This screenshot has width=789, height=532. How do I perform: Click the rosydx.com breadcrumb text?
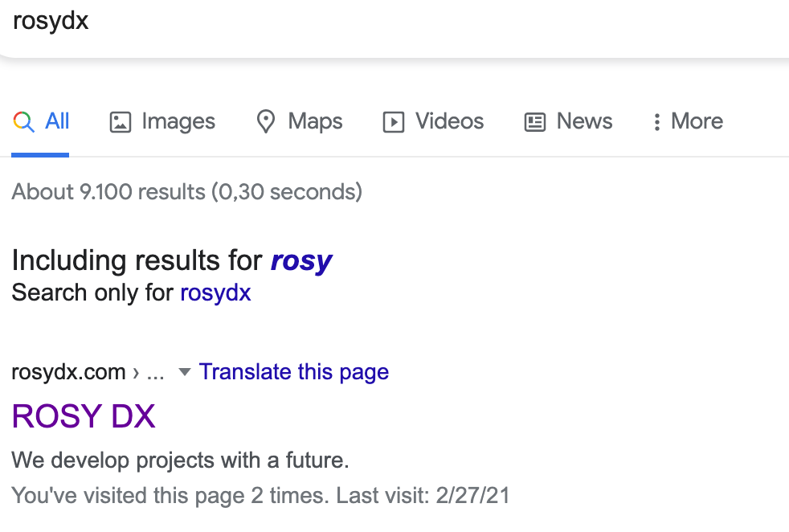pyautogui.click(x=68, y=372)
